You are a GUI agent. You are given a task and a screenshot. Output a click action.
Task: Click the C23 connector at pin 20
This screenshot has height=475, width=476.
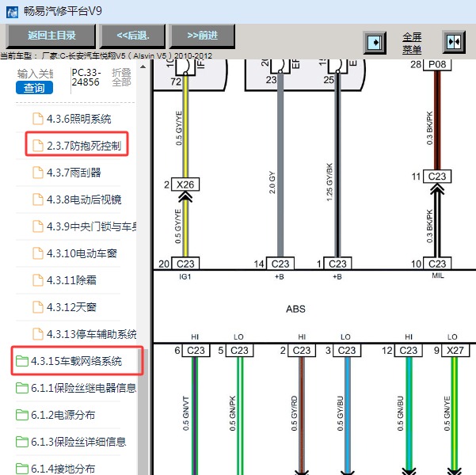point(185,264)
